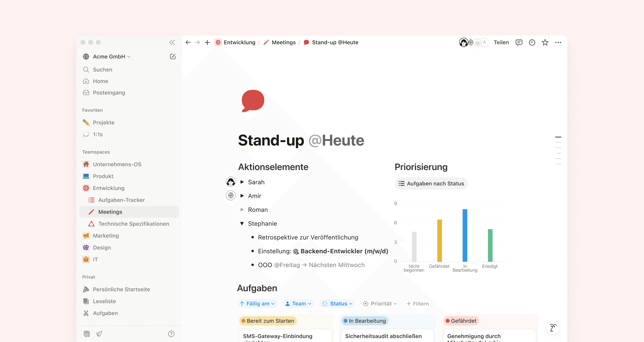Image resolution: width=644 pixels, height=342 pixels.
Task: Open help question mark icon
Action: point(171,334)
